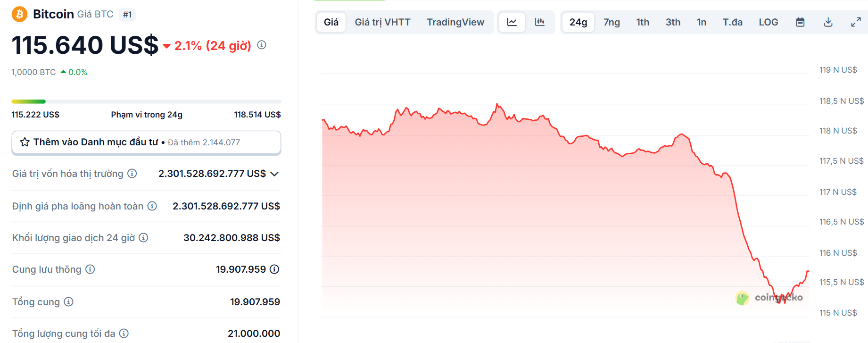Screen dimensions: 868x343
Task: Select the 1th time range option
Action: pos(642,22)
